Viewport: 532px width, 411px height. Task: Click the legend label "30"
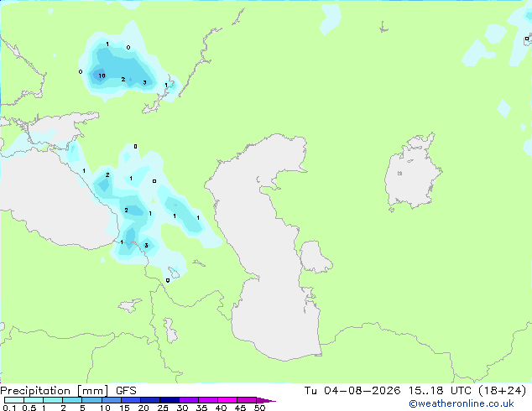pos(182,408)
